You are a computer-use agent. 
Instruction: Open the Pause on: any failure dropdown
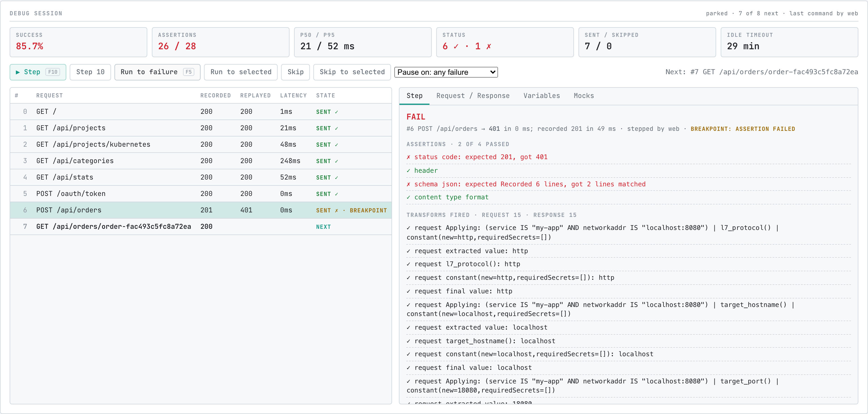(446, 72)
